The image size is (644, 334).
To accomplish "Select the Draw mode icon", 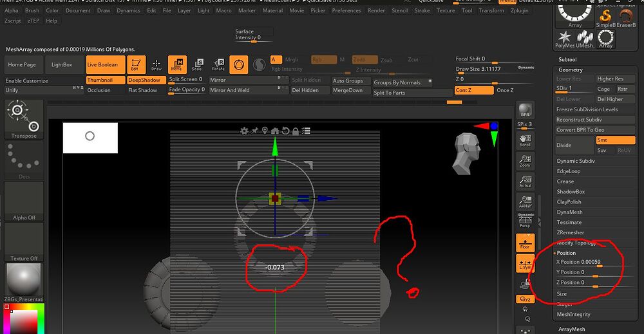I will [x=156, y=65].
